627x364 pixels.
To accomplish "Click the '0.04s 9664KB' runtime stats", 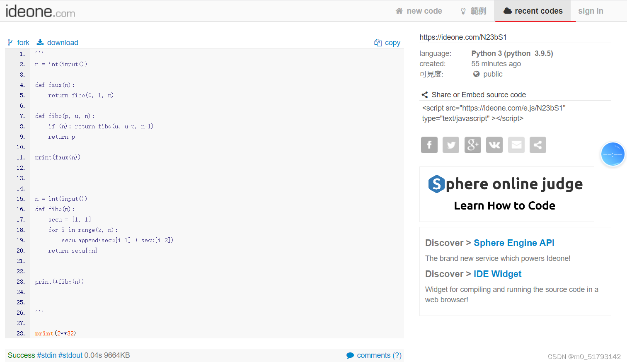I will pyautogui.click(x=107, y=355).
